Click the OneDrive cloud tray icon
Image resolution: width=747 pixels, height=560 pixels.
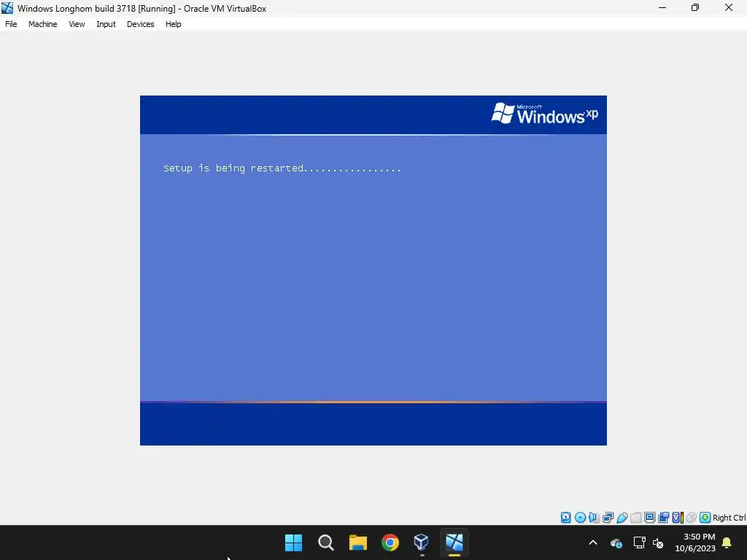[616, 542]
